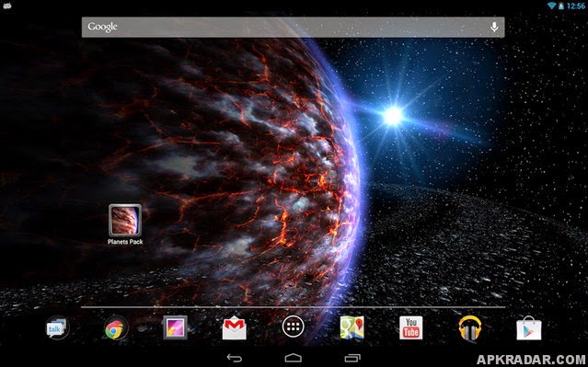The image size is (588, 367).
Task: Open the Recent apps button
Action: point(352,358)
